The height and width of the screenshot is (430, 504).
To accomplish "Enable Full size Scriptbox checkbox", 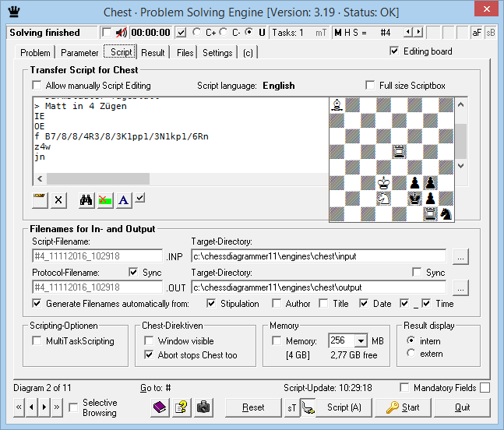I will [x=370, y=86].
